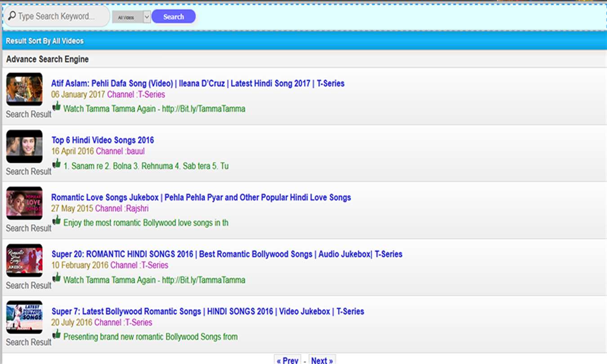Go to next page with Next »
The height and width of the screenshot is (364, 607).
(322, 360)
